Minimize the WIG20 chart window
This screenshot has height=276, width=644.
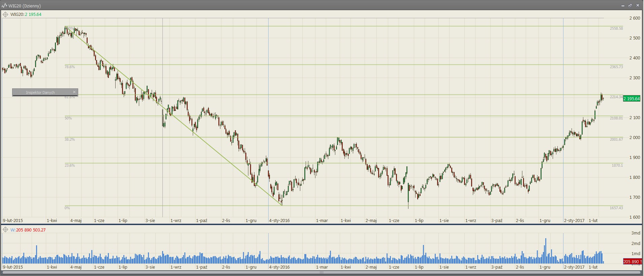tap(622, 6)
